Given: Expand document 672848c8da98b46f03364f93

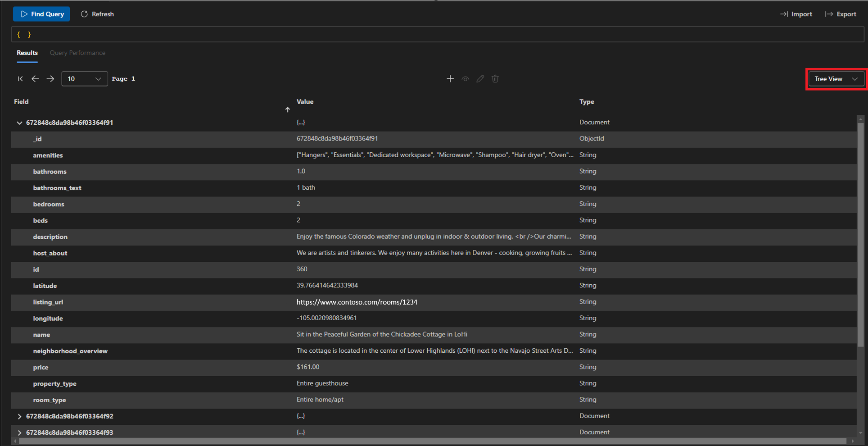Looking at the screenshot, I should tap(19, 432).
